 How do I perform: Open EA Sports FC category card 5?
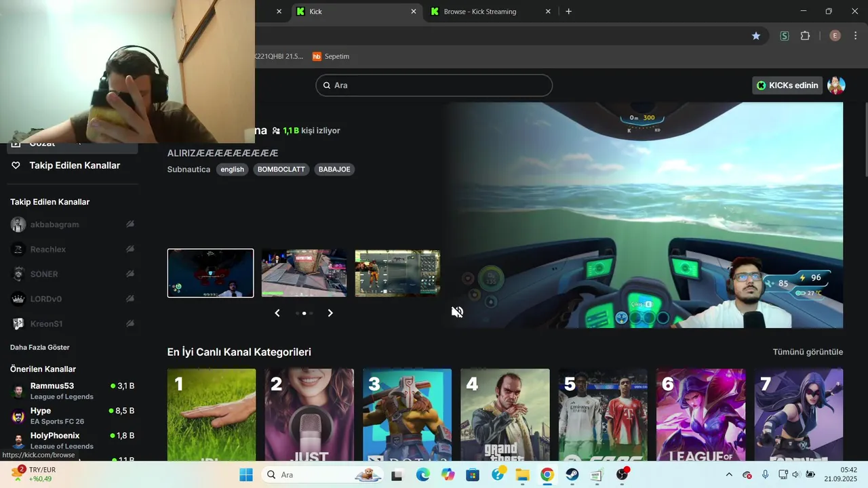[x=603, y=415]
